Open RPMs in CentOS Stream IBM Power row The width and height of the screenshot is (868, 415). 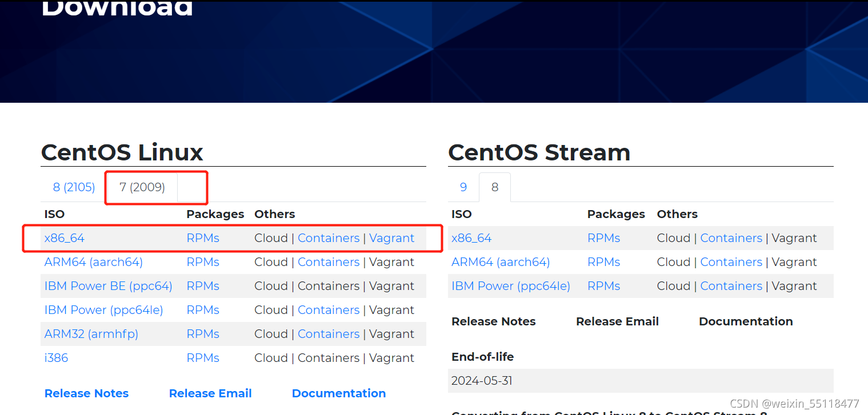coord(603,286)
